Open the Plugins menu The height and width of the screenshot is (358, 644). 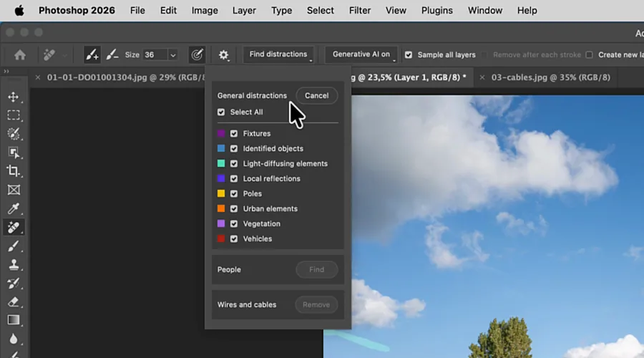437,11
